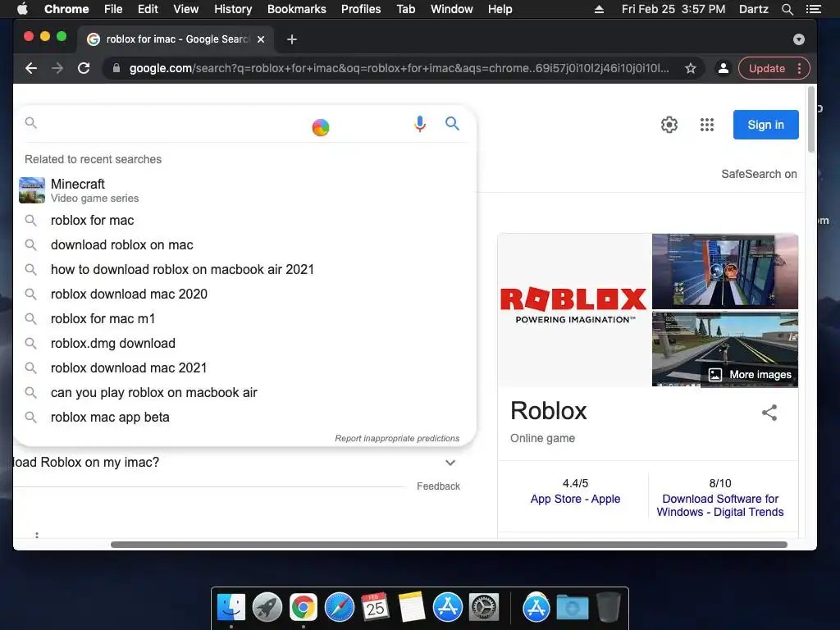The image size is (840, 630).
Task: Open the tab search dropdown arrow
Action: (x=799, y=39)
